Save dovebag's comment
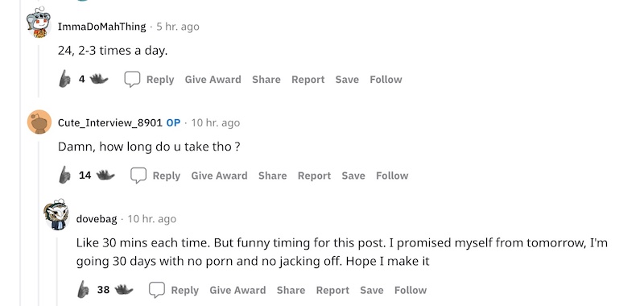 [x=372, y=290]
